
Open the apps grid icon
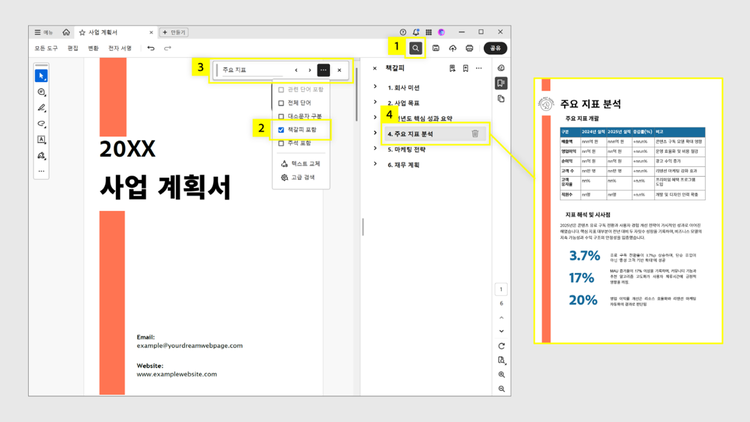429,32
